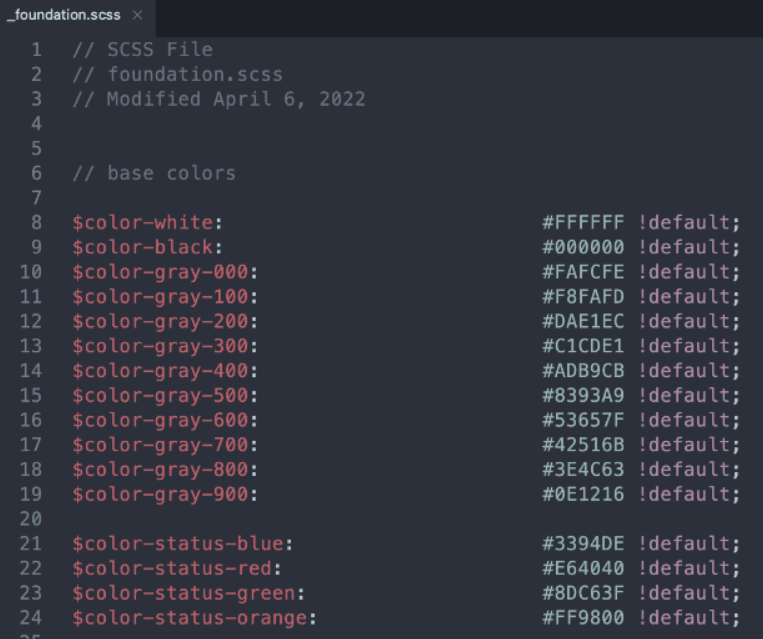Click the $color-status-red variable
The image size is (763, 639).
click(x=172, y=568)
